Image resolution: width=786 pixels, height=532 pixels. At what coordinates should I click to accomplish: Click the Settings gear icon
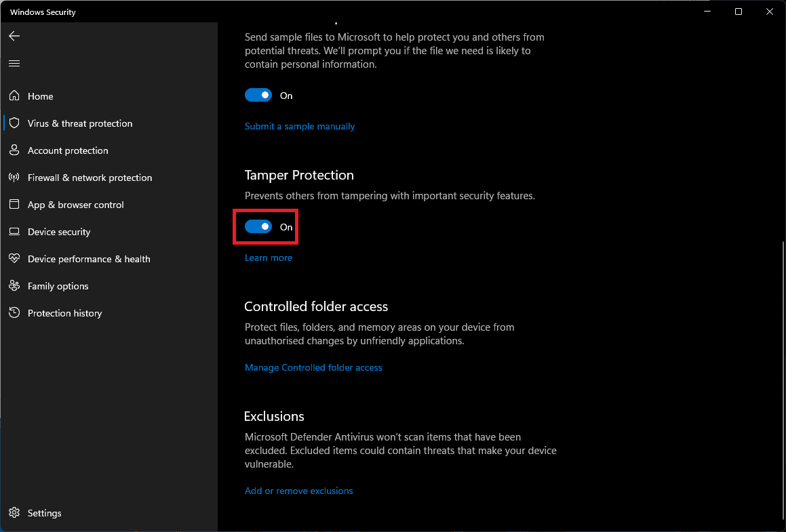pyautogui.click(x=14, y=513)
